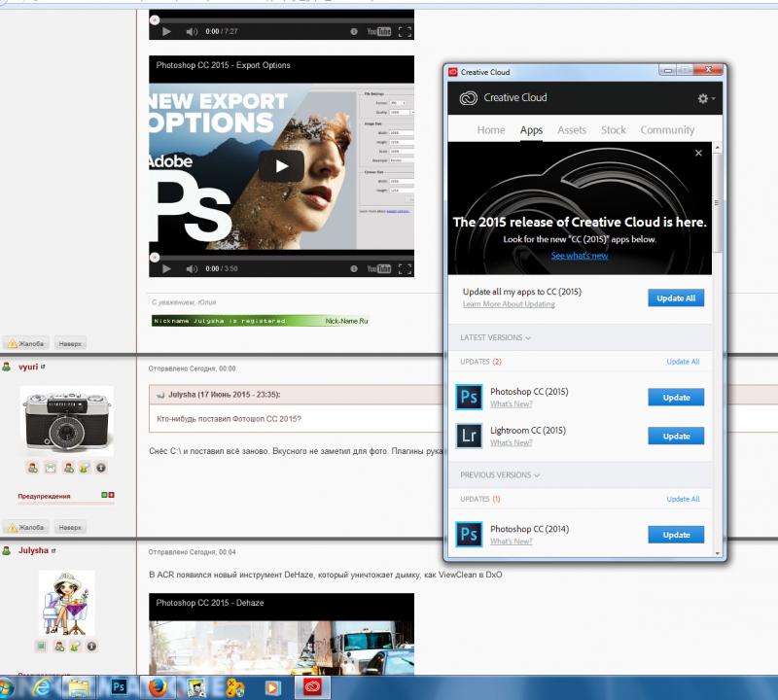
Task: Open the media player icon on taskbar
Action: [272, 687]
